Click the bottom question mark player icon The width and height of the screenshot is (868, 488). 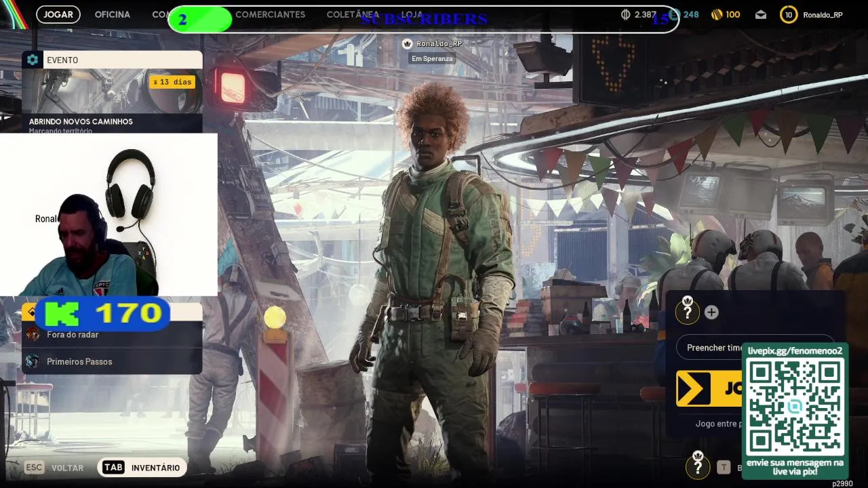pyautogui.click(x=698, y=466)
